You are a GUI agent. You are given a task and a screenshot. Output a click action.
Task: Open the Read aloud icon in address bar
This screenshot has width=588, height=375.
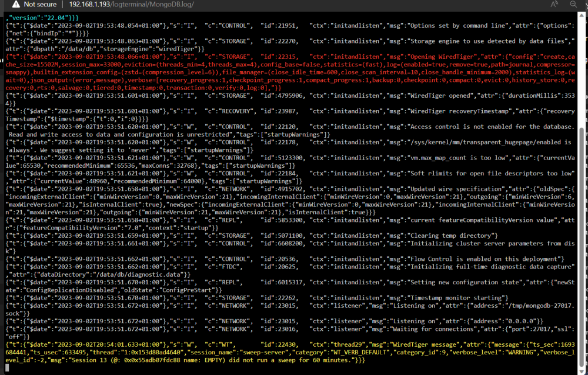click(554, 4)
